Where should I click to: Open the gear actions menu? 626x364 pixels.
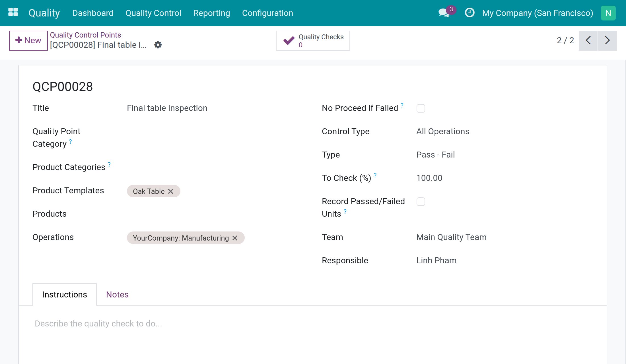point(158,45)
